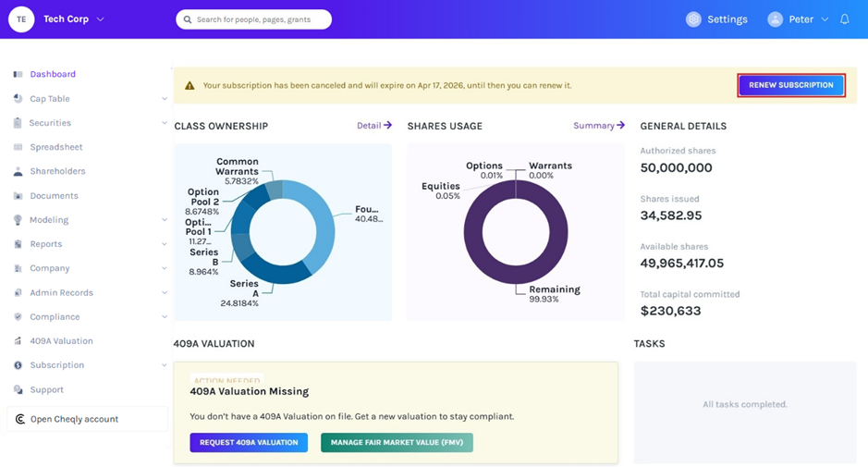Click the Renew Subscription button
Image resolution: width=868 pixels, height=467 pixels.
point(791,85)
